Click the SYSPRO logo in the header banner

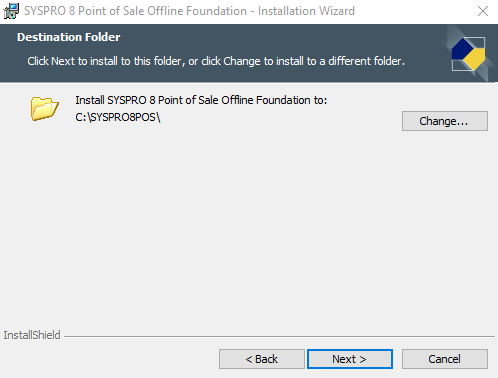click(x=469, y=54)
